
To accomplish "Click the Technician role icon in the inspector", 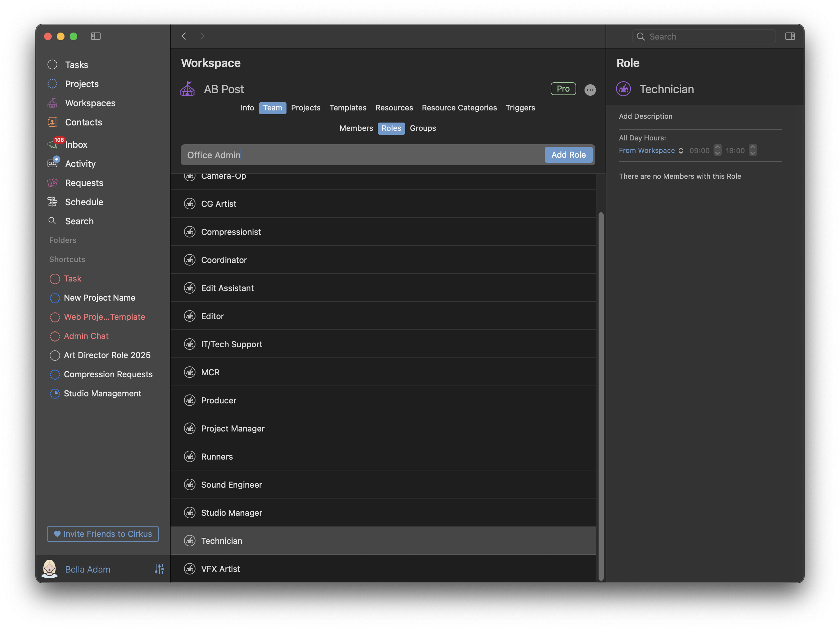I will pyautogui.click(x=623, y=89).
